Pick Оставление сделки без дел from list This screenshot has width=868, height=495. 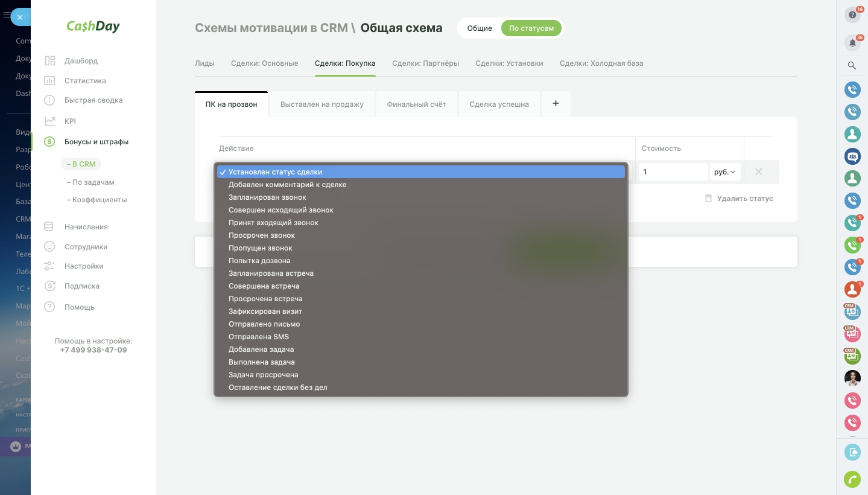pyautogui.click(x=421, y=388)
